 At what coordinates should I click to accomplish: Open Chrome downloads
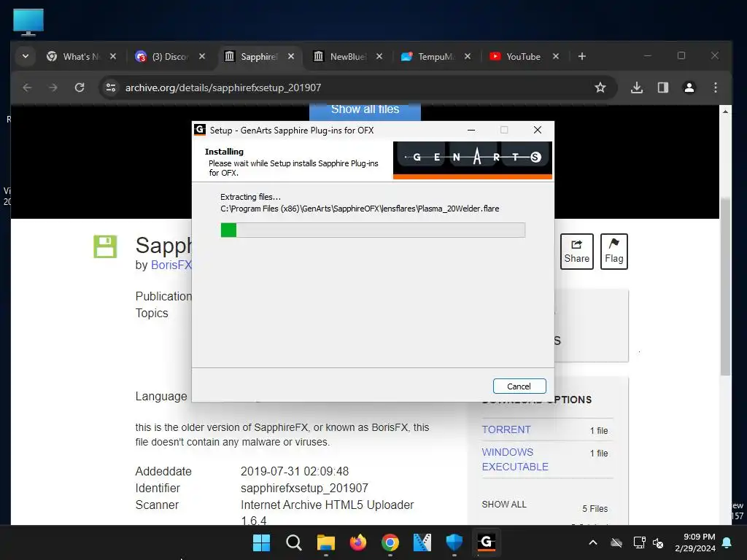pyautogui.click(x=637, y=87)
